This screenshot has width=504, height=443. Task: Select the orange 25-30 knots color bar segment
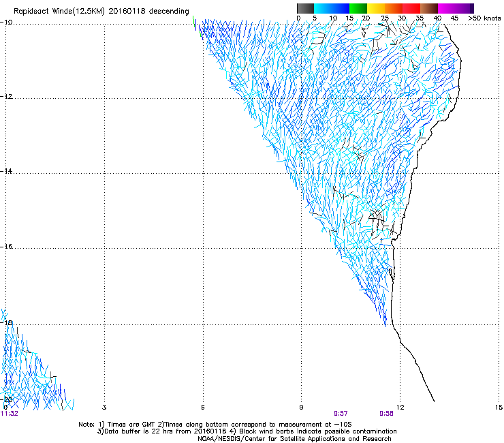[x=394, y=8]
